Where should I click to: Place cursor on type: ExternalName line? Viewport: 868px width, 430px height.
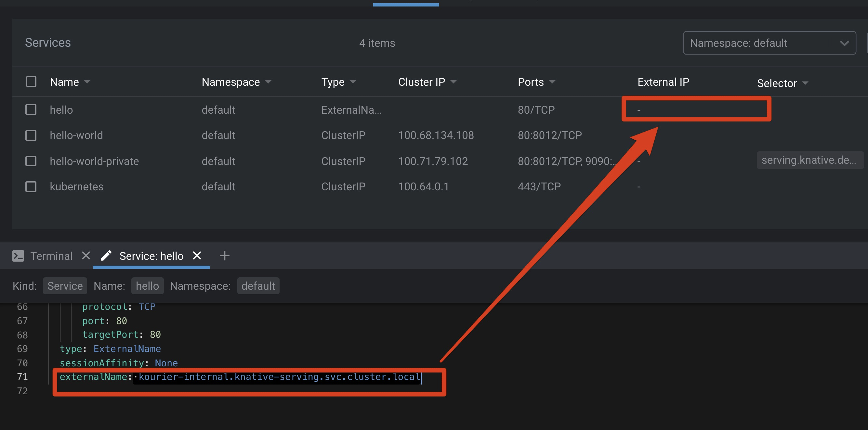tap(110, 349)
